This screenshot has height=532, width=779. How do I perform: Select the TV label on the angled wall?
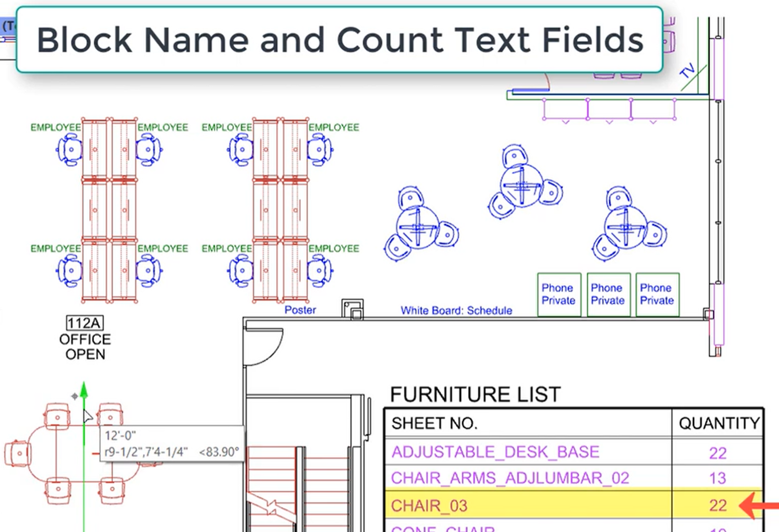tap(687, 71)
